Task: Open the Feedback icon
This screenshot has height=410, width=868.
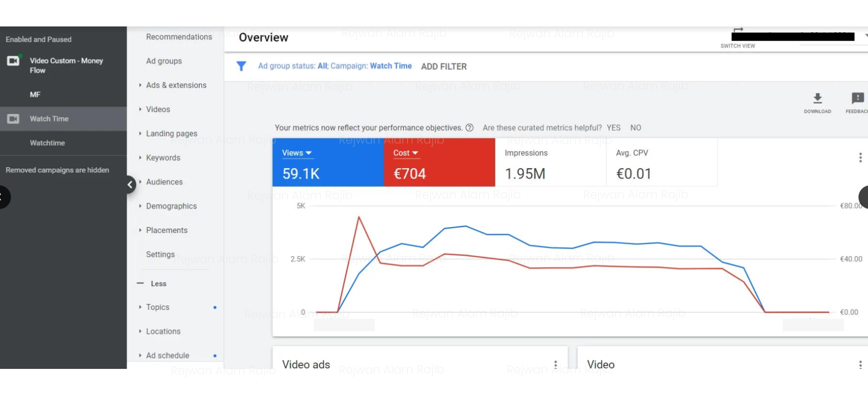Action: click(x=857, y=98)
